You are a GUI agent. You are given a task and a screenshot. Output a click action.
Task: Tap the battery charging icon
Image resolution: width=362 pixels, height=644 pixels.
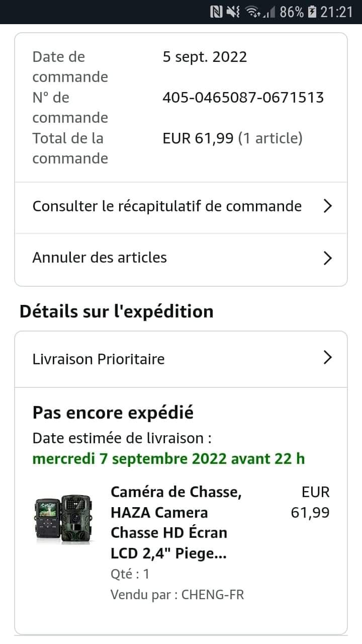(312, 12)
